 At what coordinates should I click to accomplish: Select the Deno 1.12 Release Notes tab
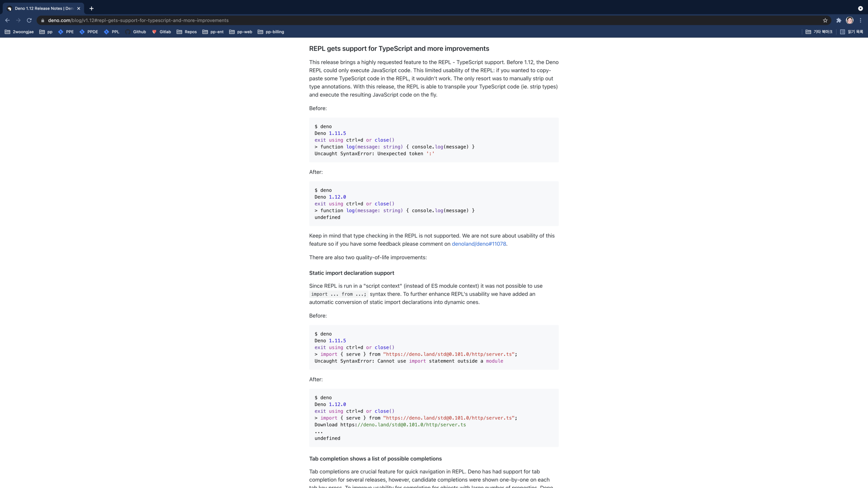click(x=42, y=8)
